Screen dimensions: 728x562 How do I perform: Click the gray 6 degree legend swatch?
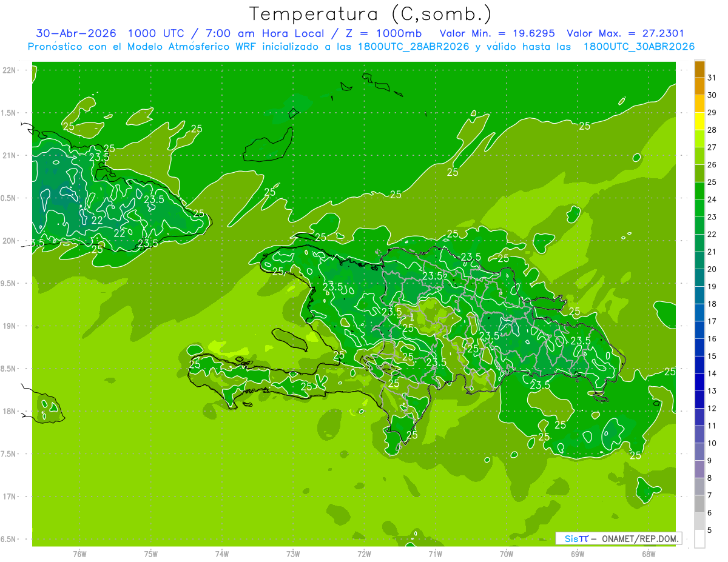699,504
